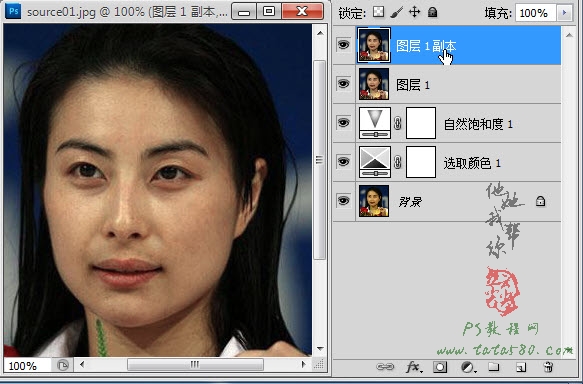Click the document horizontal scrollbar thumb
The height and width of the screenshot is (384, 583).
pos(195,365)
